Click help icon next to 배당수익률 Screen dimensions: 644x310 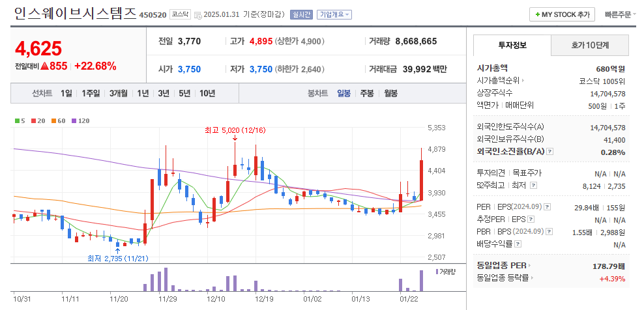(518, 244)
